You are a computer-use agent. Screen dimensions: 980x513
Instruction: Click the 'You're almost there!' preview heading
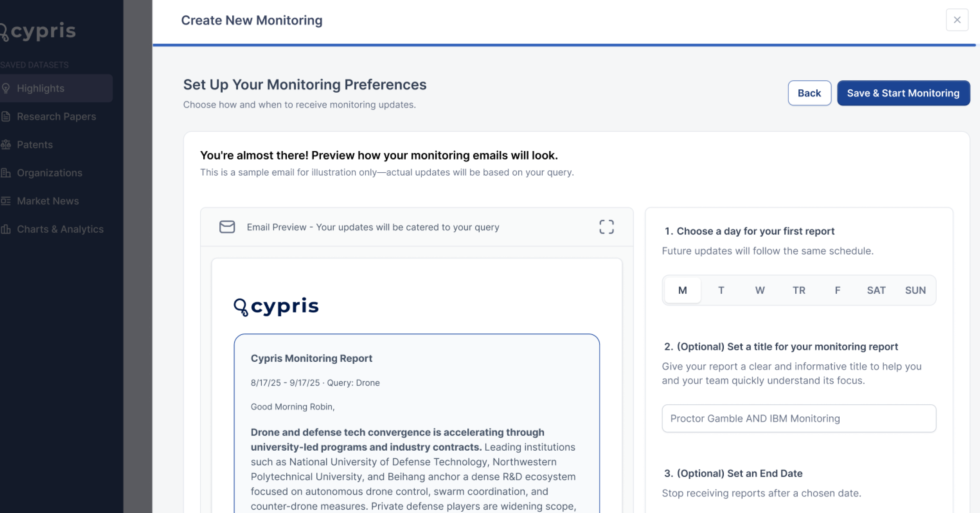(379, 155)
